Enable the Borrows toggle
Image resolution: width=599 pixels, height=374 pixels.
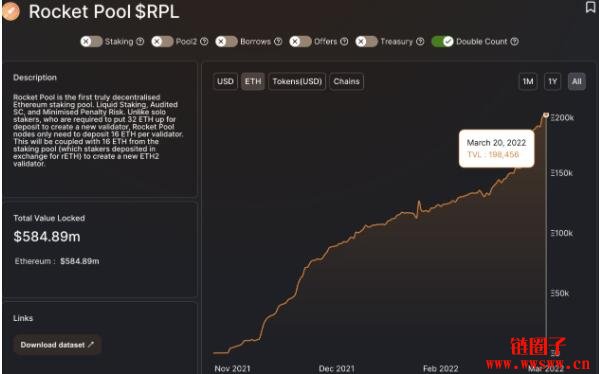[227, 41]
